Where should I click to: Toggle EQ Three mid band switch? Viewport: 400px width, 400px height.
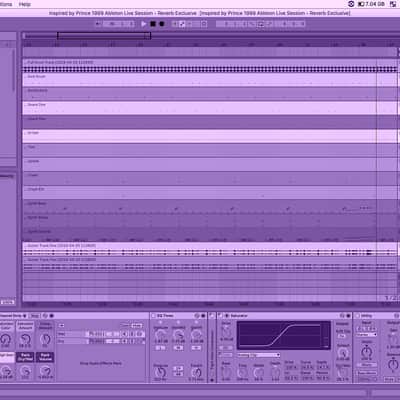point(178,348)
